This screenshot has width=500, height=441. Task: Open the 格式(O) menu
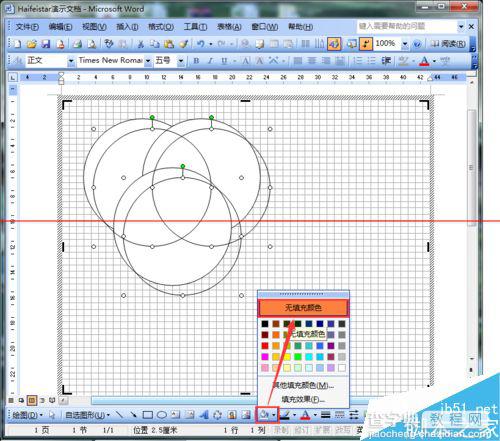[161, 27]
